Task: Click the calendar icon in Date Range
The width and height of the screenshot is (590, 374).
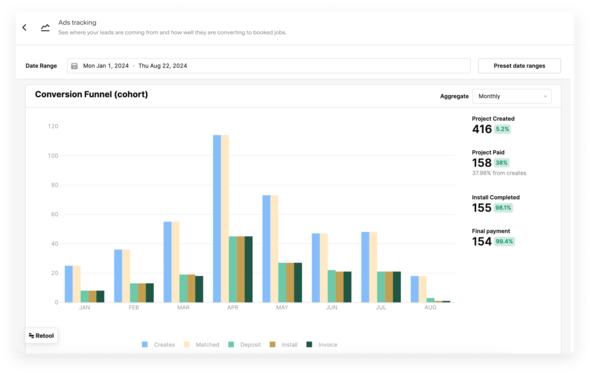Action: (75, 66)
